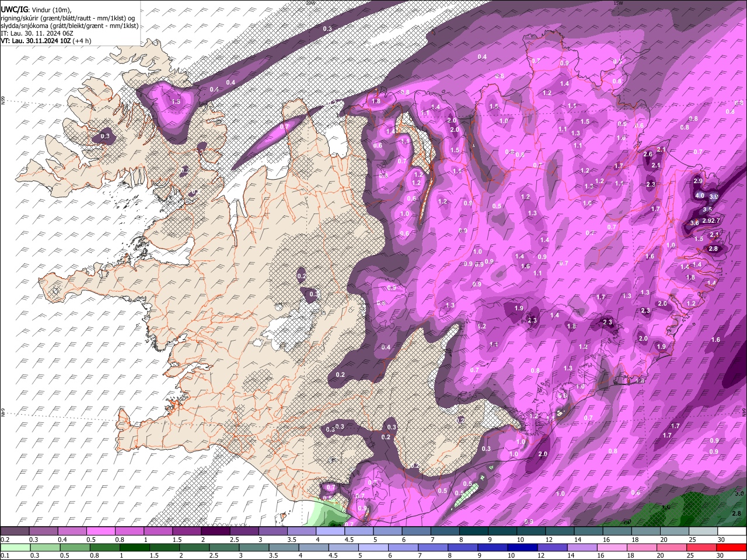Pick the bright red rain swatch labeled 30
This screenshot has height=560, width=747.
coord(732,547)
